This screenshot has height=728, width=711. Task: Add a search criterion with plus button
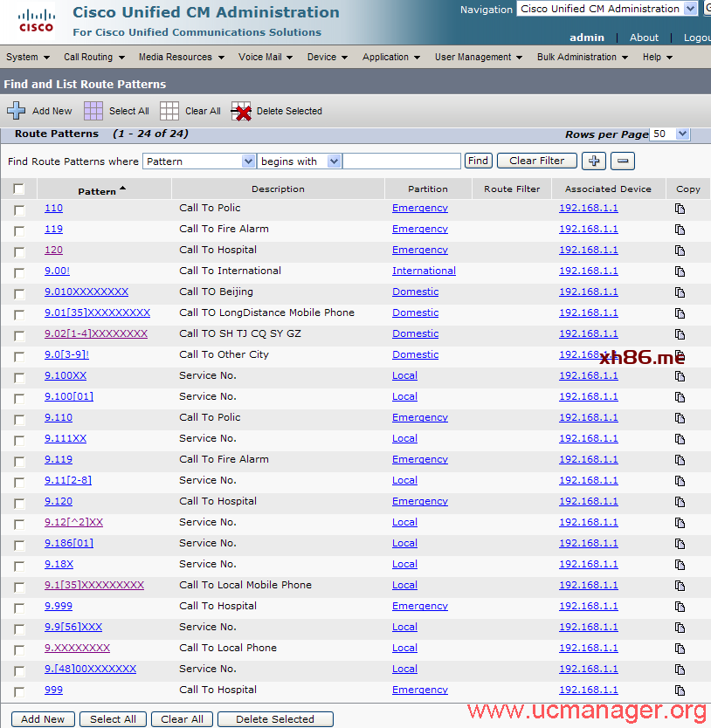click(x=593, y=161)
